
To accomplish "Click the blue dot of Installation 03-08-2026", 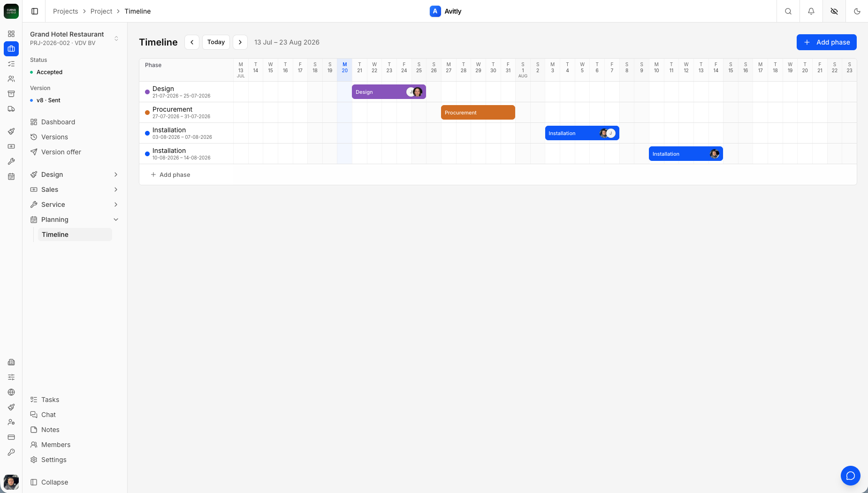I will point(147,133).
